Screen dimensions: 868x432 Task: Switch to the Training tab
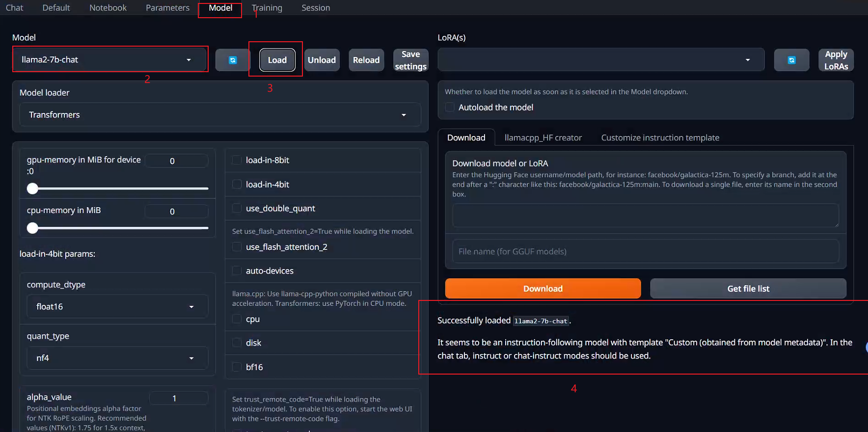coord(267,8)
